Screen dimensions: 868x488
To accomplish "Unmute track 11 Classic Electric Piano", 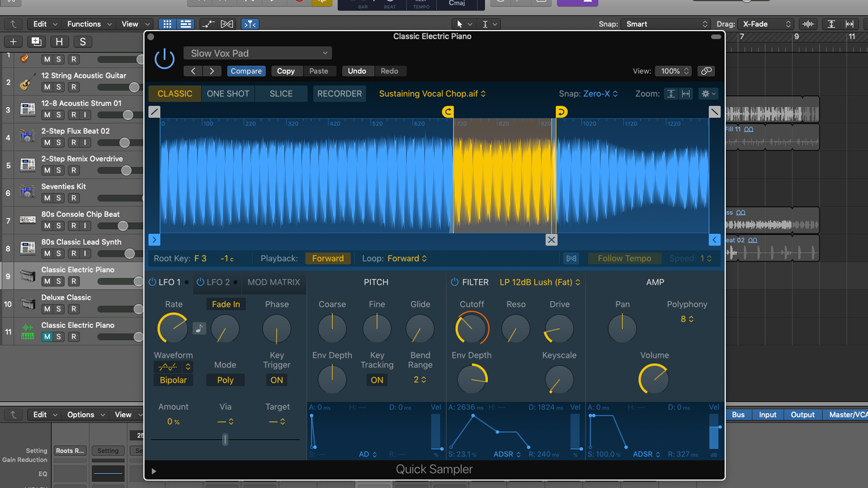I will (47, 337).
